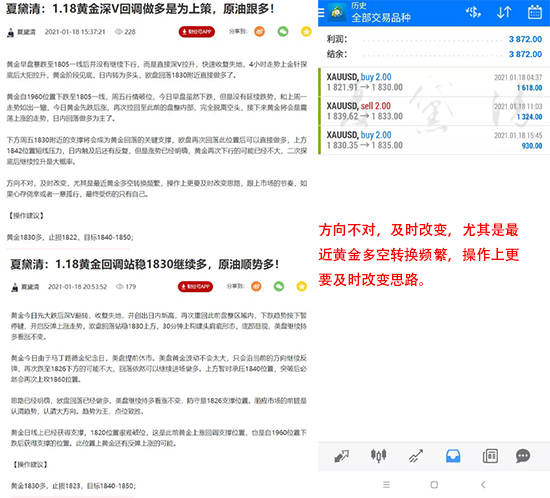Open the candlestick Chart tab in bottom navigation
Viewport: 550px width, 498px height.
click(378, 456)
